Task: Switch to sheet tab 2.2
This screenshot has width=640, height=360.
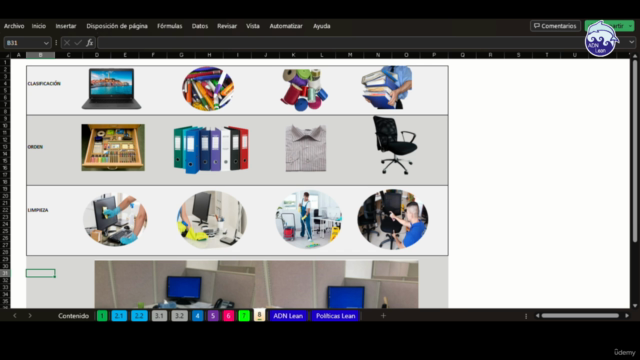Action: pos(139,316)
